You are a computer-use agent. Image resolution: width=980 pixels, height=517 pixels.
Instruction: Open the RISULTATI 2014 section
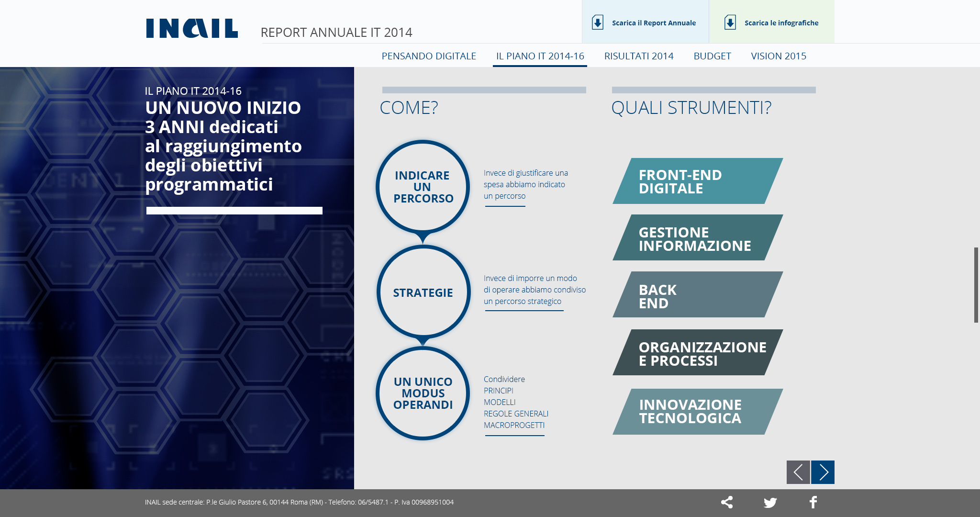coord(639,56)
